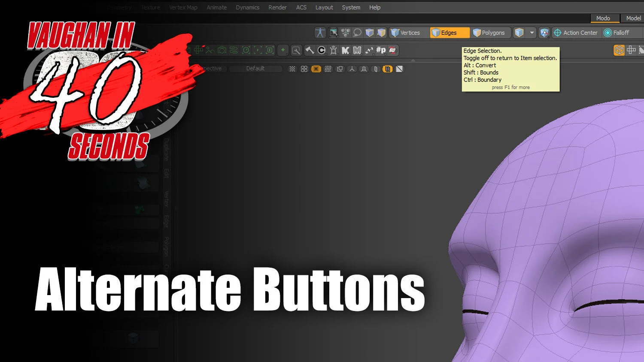Click the Vertex tab on the left sidebar
Viewport: 644px width, 362px height.
pyautogui.click(x=167, y=200)
